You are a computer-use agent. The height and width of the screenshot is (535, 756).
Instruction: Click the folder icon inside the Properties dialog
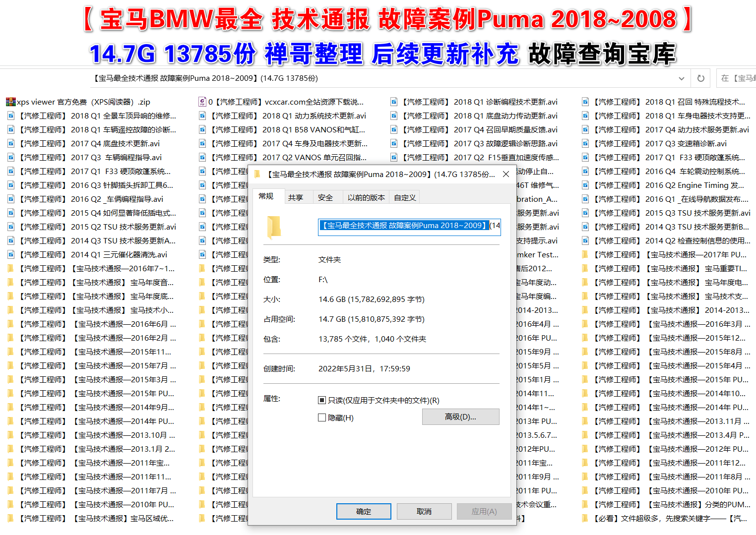pyautogui.click(x=274, y=227)
